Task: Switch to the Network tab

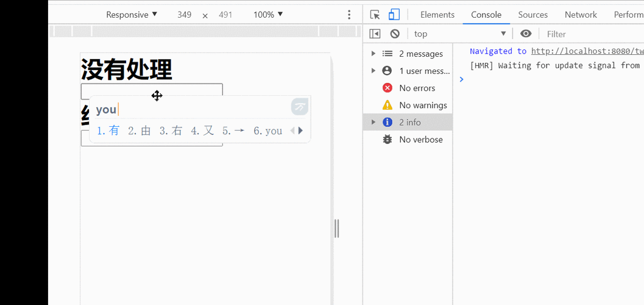Action: pos(581,15)
